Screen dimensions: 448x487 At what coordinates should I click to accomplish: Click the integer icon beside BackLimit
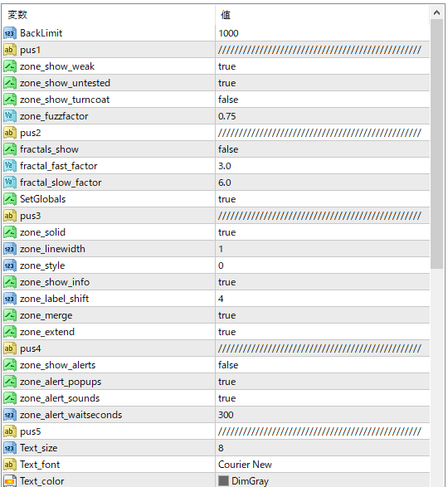coord(10,33)
